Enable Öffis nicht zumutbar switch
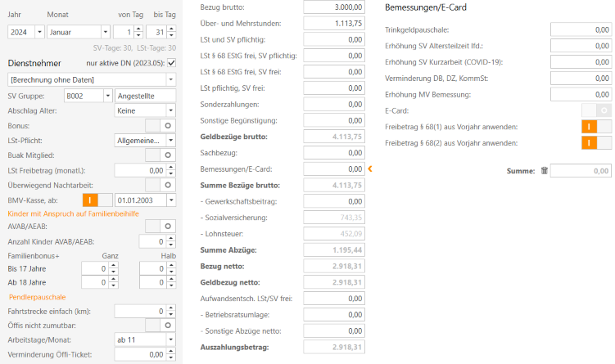Image resolution: width=615 pixels, height=364 pixels. 161,326
